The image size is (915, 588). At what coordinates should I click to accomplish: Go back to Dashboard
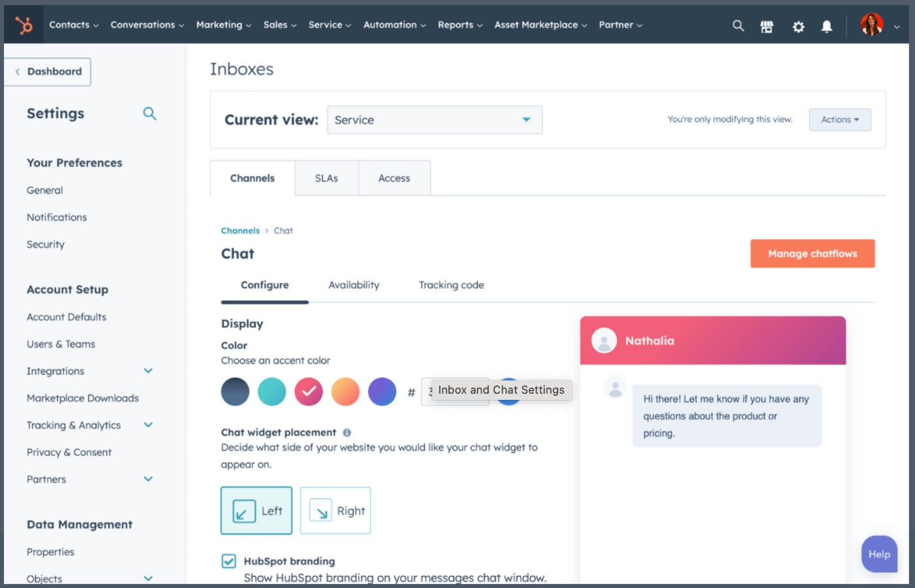48,72
